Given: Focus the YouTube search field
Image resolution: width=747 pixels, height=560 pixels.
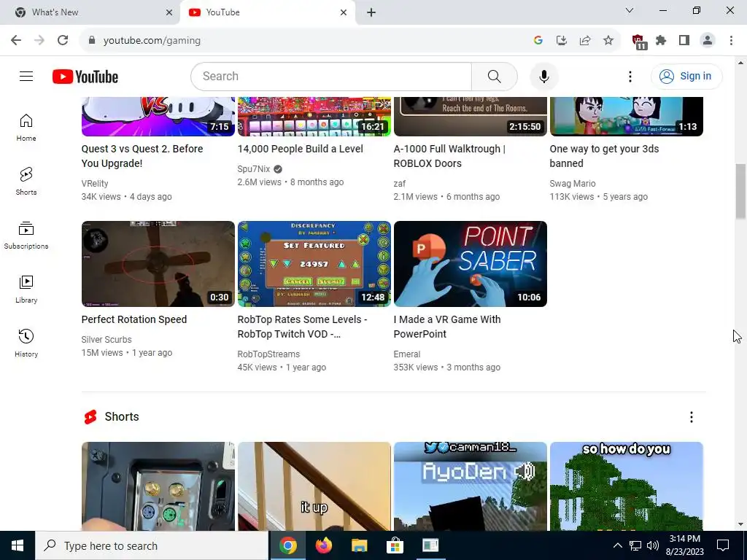Looking at the screenshot, I should (x=331, y=76).
